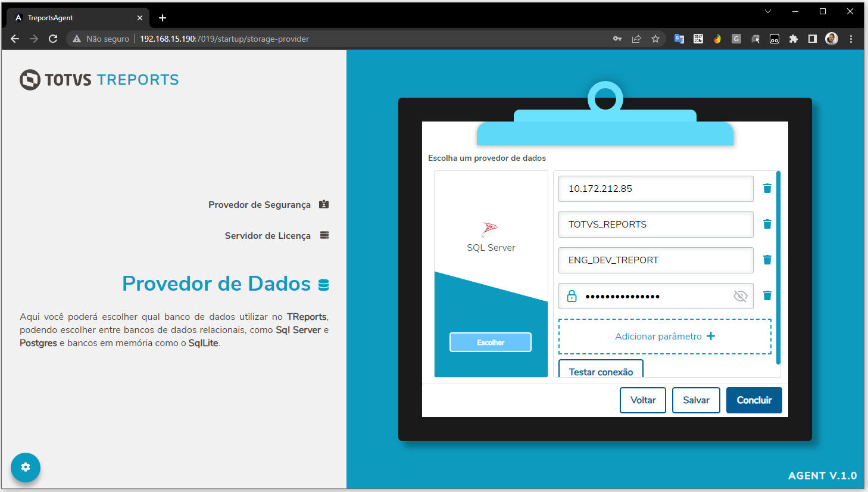Open a new browser tab
Image resolution: width=868 pixels, height=492 pixels.
click(x=163, y=18)
